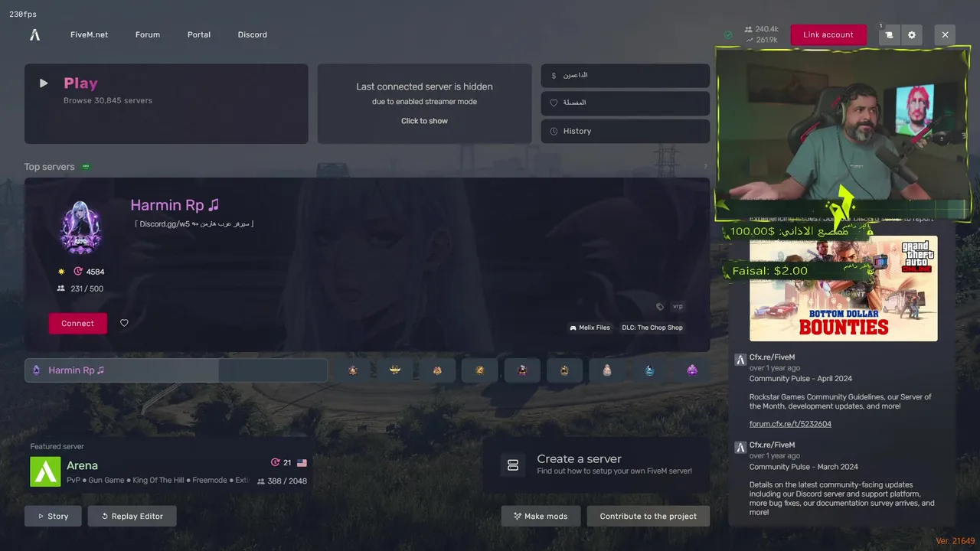
Task: Select the last purple server icon in the row
Action: pyautogui.click(x=692, y=370)
